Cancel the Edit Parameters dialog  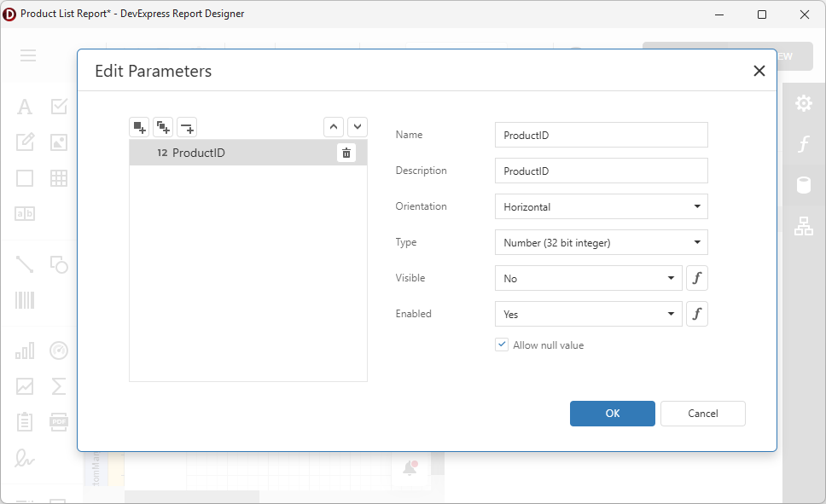tap(702, 414)
